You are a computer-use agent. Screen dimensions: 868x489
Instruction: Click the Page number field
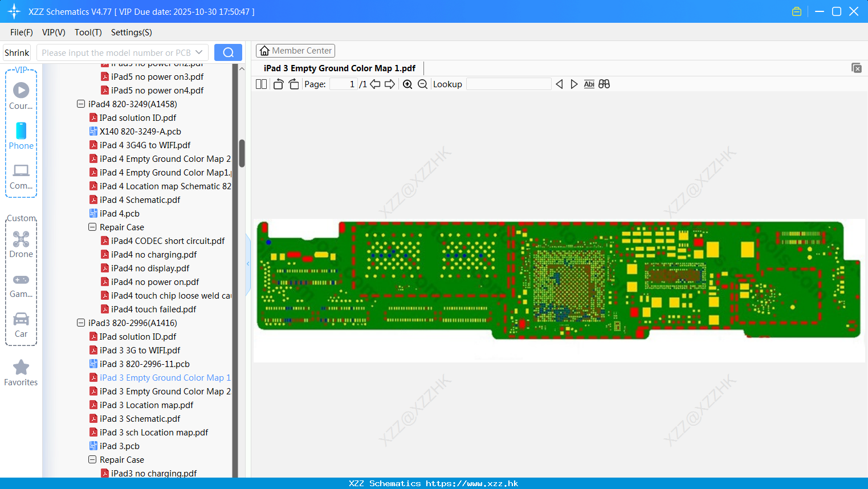(x=344, y=84)
